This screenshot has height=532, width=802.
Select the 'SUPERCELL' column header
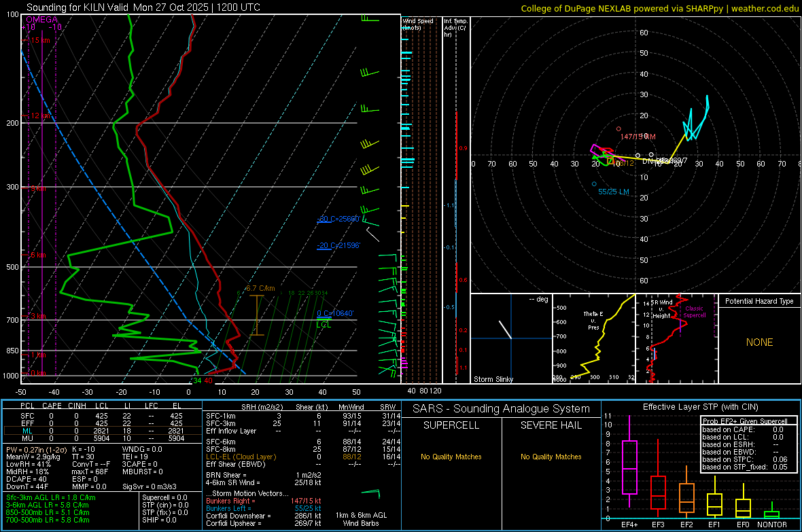[451, 425]
